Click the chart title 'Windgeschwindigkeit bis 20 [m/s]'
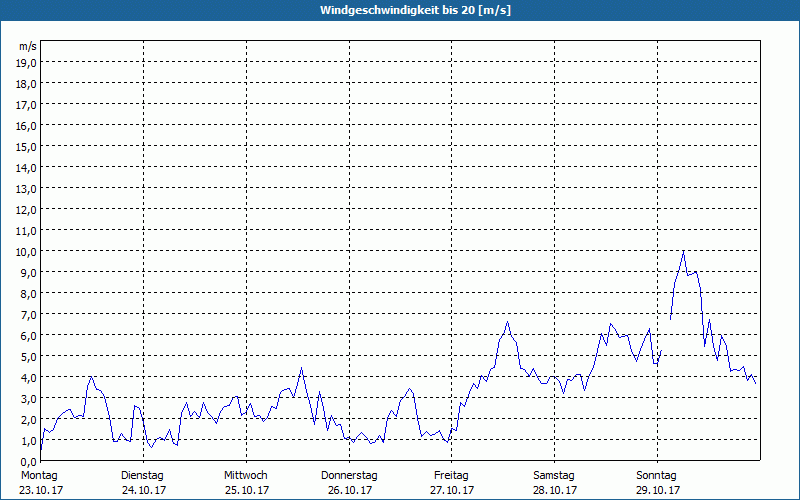 tap(415, 10)
